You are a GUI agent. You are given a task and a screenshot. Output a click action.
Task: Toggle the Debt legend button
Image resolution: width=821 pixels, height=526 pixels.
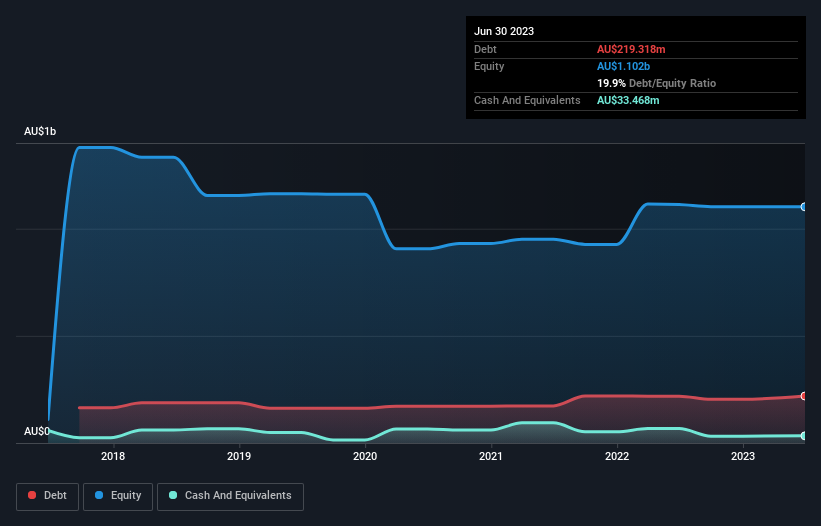[47, 496]
